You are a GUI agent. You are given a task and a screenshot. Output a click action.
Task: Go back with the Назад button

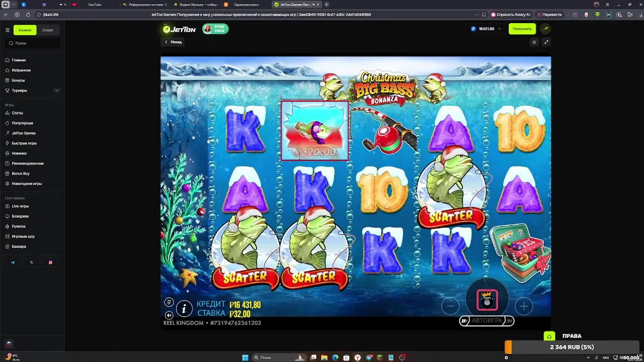point(174,42)
